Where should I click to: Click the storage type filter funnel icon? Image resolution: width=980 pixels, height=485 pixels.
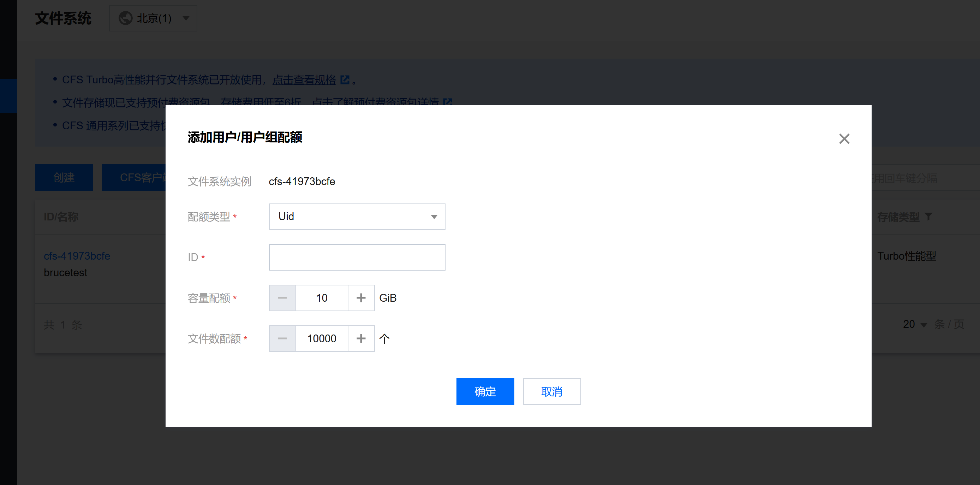tap(928, 217)
